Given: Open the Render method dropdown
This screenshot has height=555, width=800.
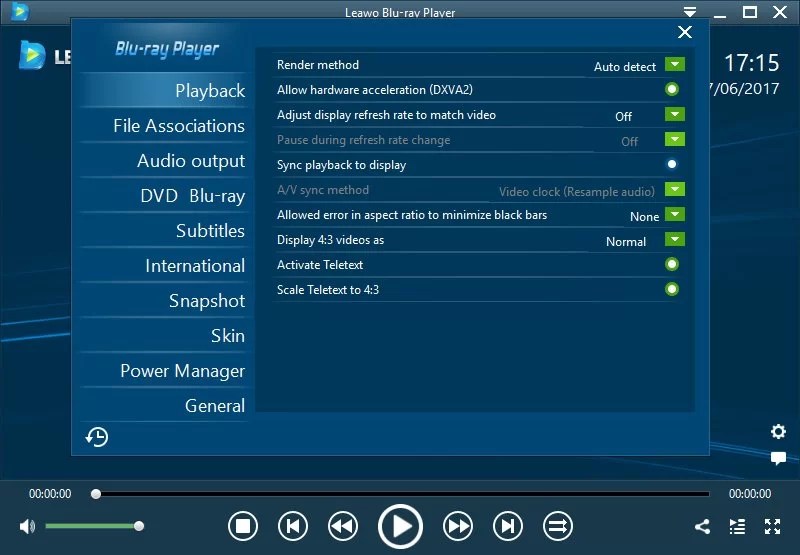Looking at the screenshot, I should click(674, 64).
